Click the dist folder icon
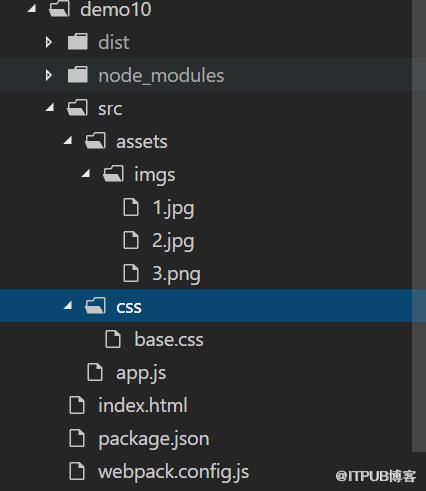This screenshot has width=426, height=491. (78, 42)
